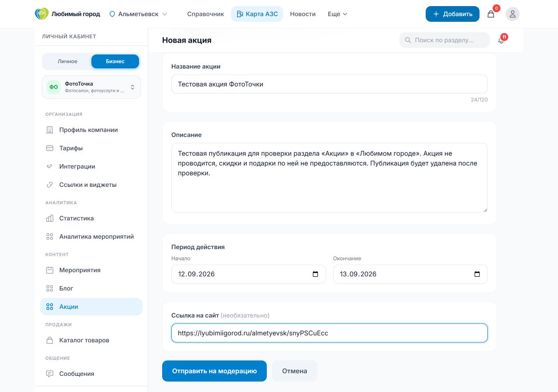Click the magnifier icon in section search

coord(408,40)
